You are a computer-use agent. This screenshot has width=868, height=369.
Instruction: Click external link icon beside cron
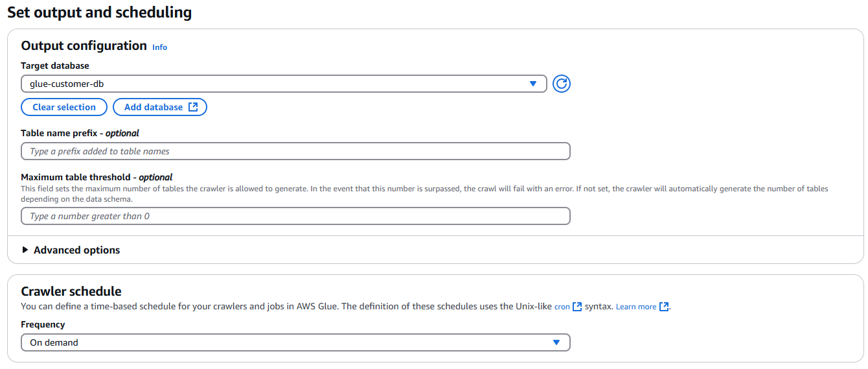577,307
